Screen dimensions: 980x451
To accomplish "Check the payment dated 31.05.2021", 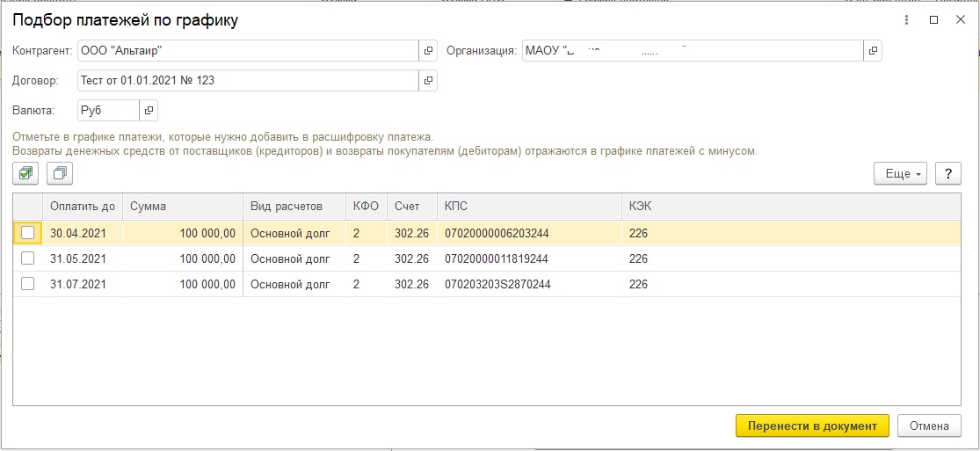I will pyautogui.click(x=28, y=258).
